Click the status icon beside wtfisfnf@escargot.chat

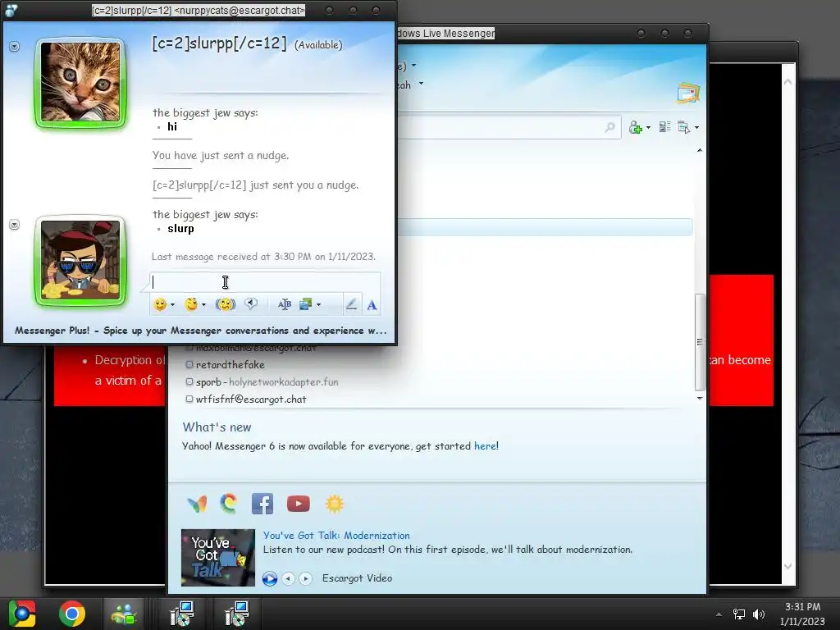[189, 399]
